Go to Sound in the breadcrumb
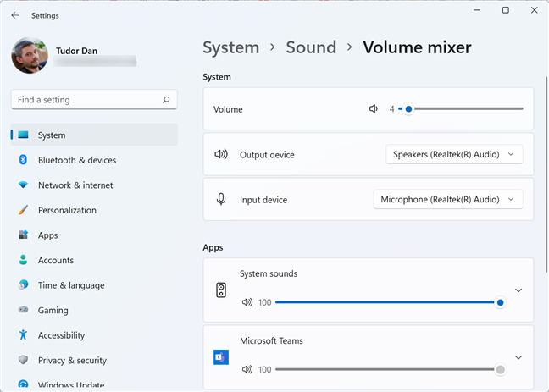 (311, 47)
